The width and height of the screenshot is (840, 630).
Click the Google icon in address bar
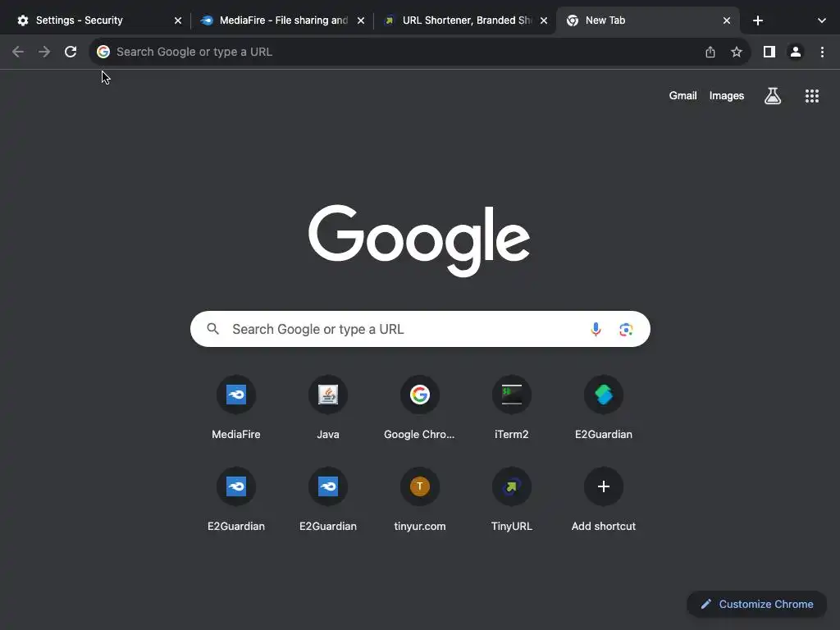103,52
